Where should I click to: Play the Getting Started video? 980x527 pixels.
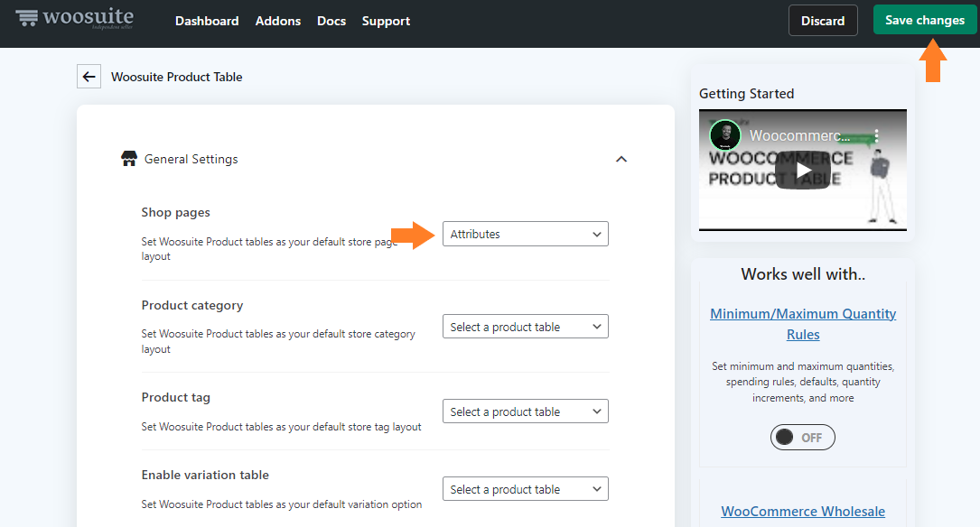click(802, 171)
